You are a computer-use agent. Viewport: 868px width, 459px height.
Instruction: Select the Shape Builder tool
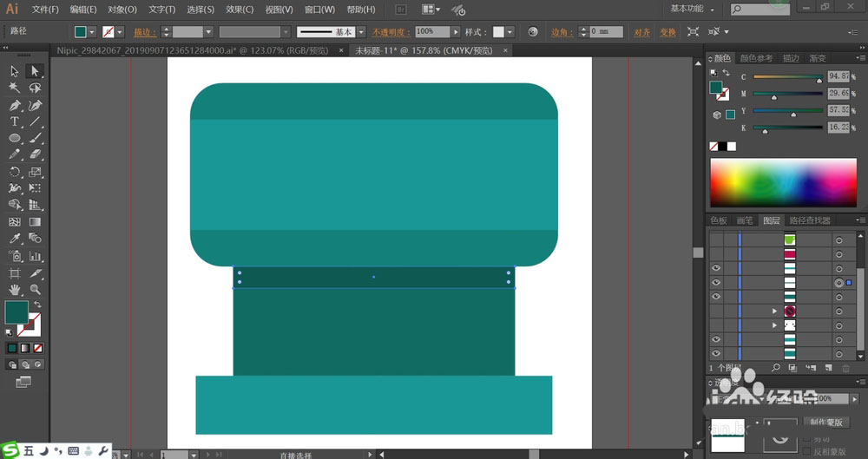pos(15,205)
